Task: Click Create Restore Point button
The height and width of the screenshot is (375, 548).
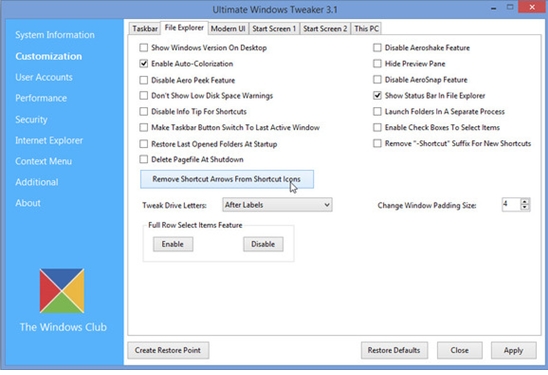Action: tap(168, 350)
